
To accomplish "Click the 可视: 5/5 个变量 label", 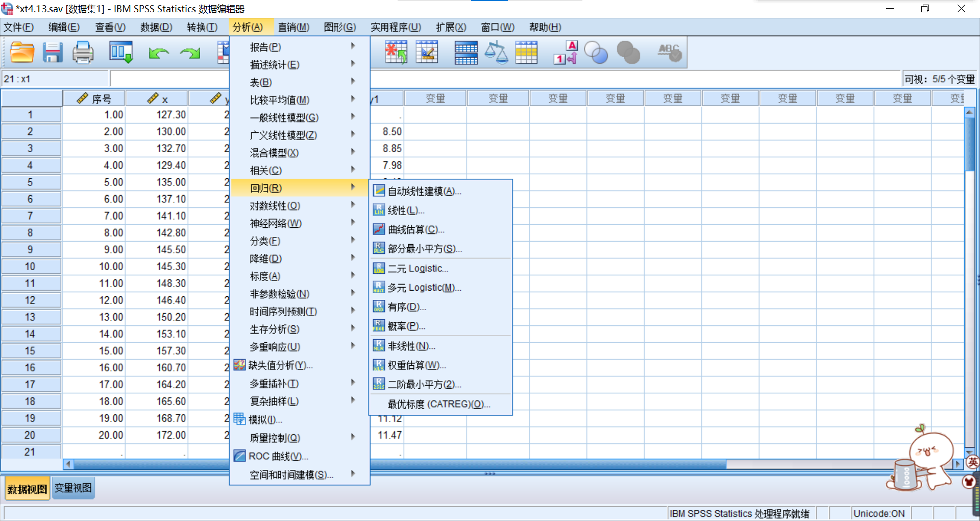I will [939, 79].
